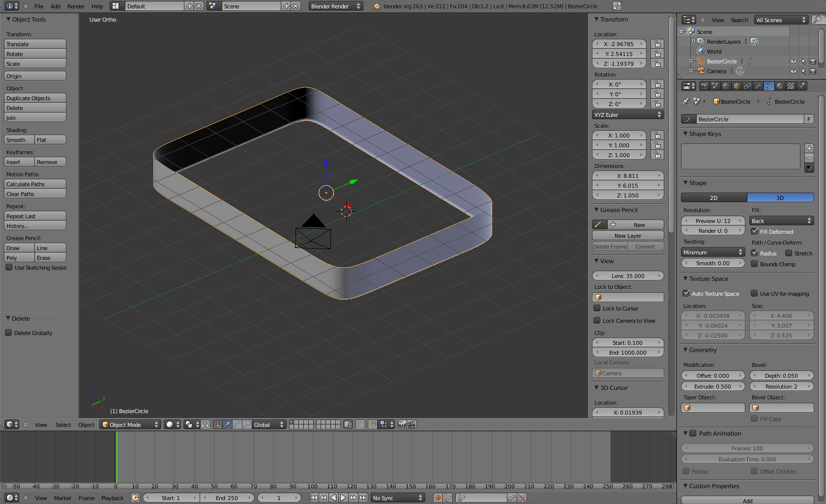Collapse the Shape Keys panel

pos(685,134)
